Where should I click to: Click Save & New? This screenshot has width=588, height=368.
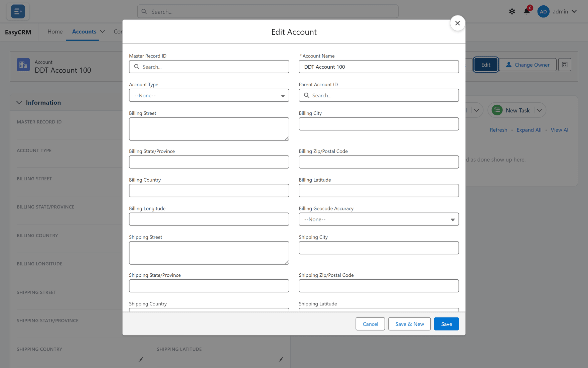coord(409,324)
